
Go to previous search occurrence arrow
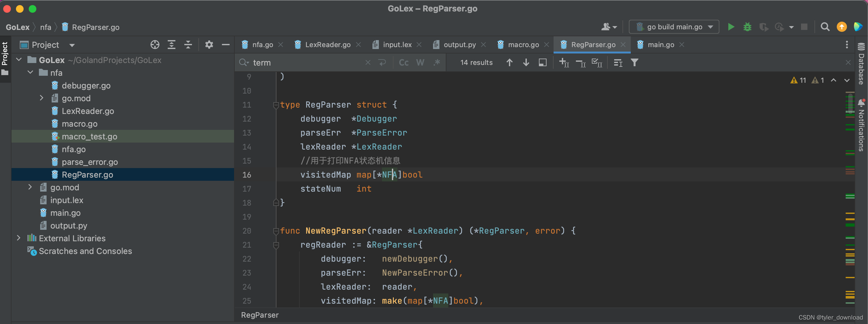tap(509, 63)
